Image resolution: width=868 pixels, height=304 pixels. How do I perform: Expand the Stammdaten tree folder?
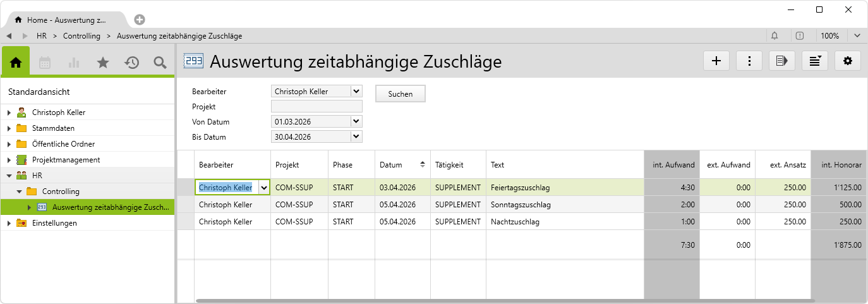9,128
